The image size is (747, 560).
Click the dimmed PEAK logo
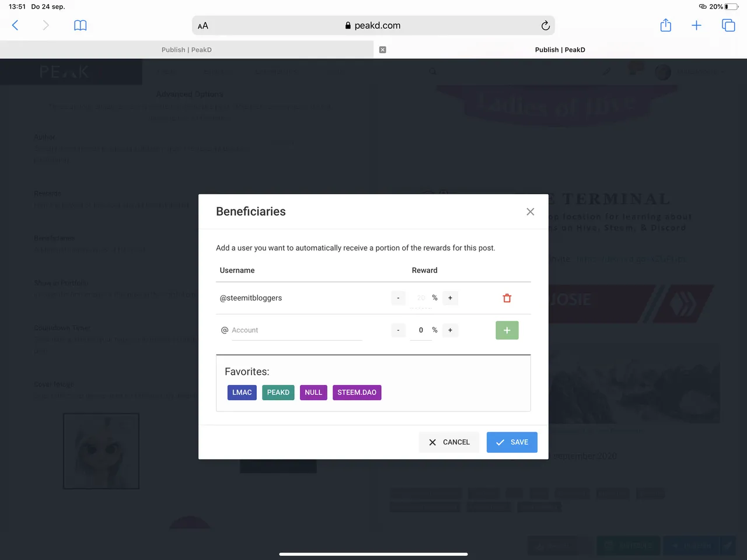[x=64, y=72]
